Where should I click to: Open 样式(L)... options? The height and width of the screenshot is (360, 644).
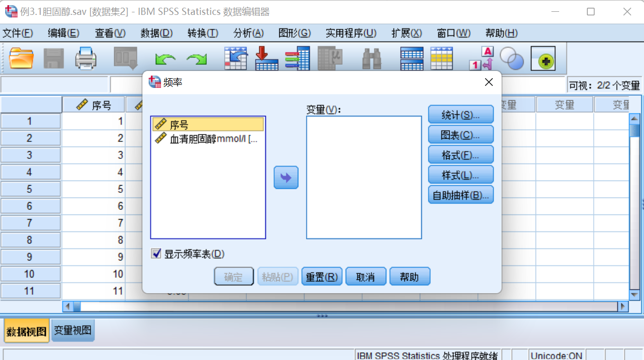point(461,175)
